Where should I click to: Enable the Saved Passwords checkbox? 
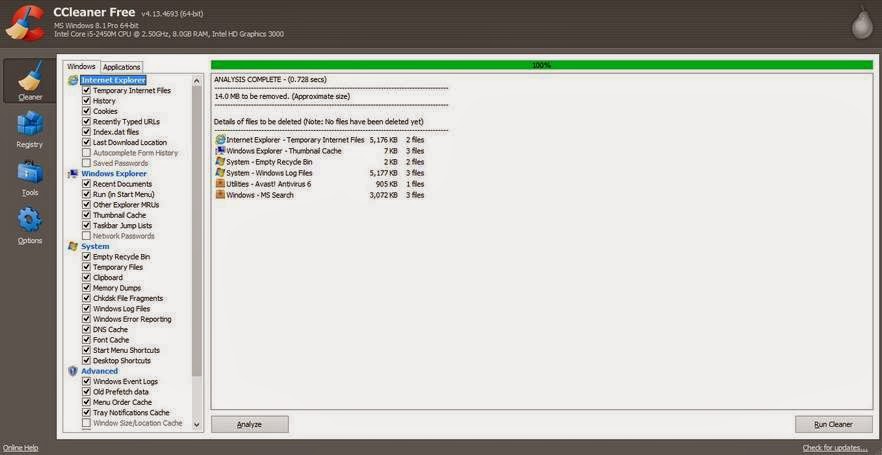click(x=86, y=163)
